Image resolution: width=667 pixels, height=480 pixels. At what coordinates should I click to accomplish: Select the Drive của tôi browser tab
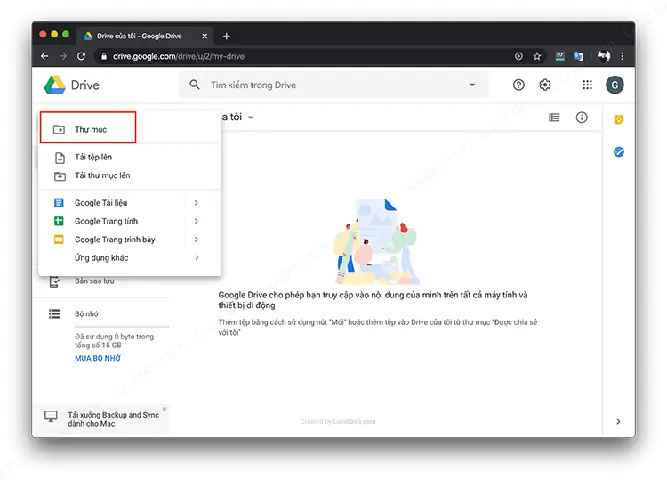click(x=145, y=36)
